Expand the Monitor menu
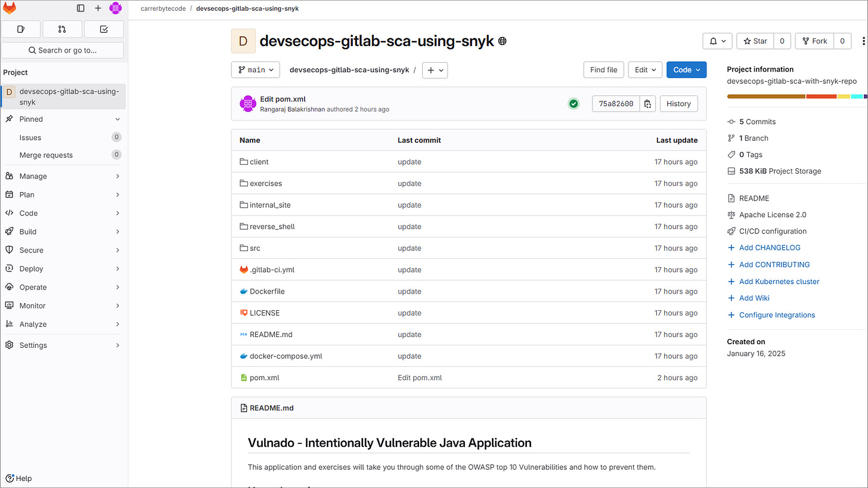Image resolution: width=868 pixels, height=488 pixels. click(63, 305)
